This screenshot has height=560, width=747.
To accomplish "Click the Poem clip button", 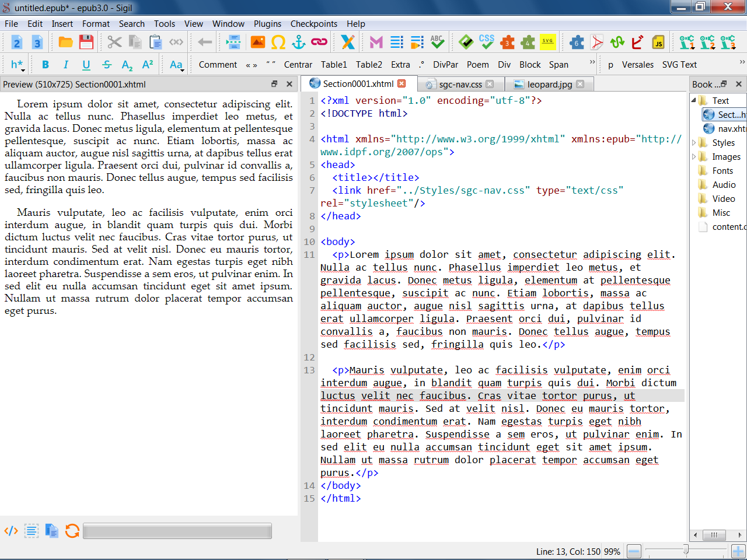I will (x=477, y=65).
